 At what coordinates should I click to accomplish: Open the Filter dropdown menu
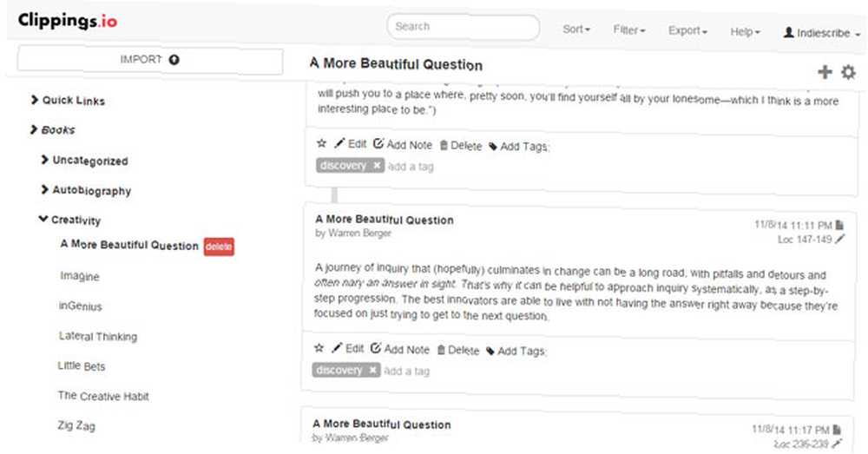[x=628, y=30]
